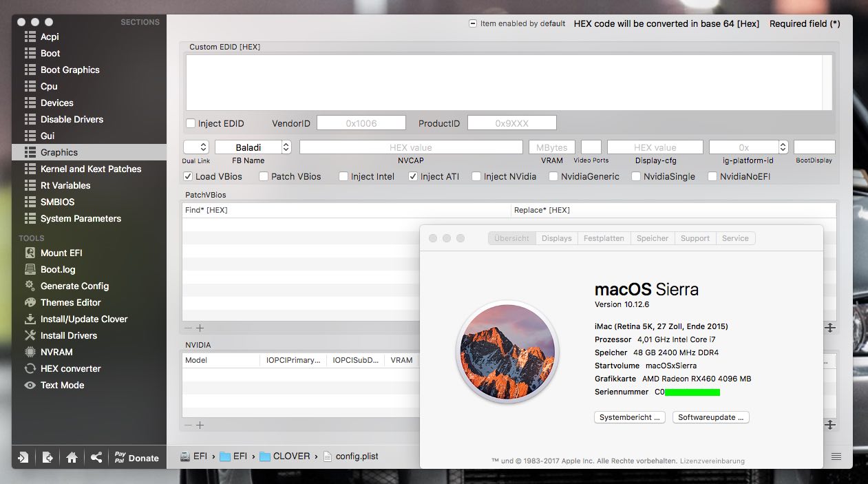This screenshot has height=484, width=868.
Task: Click the import config icon
Action: click(x=23, y=457)
